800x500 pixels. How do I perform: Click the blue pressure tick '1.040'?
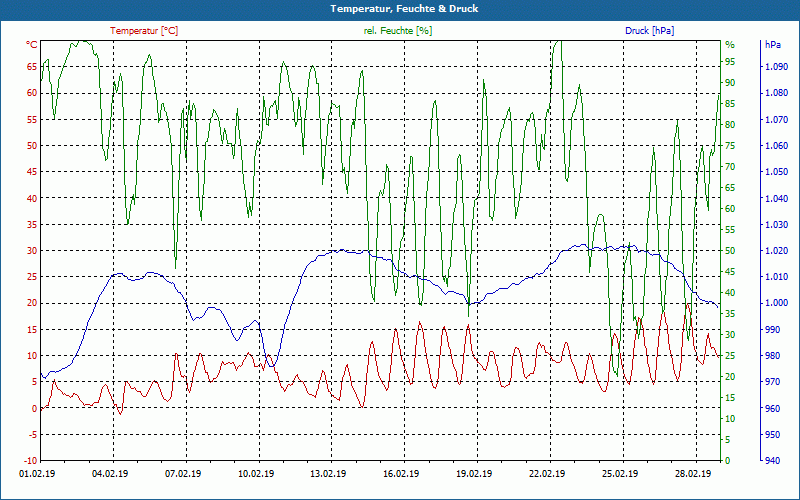pos(776,198)
